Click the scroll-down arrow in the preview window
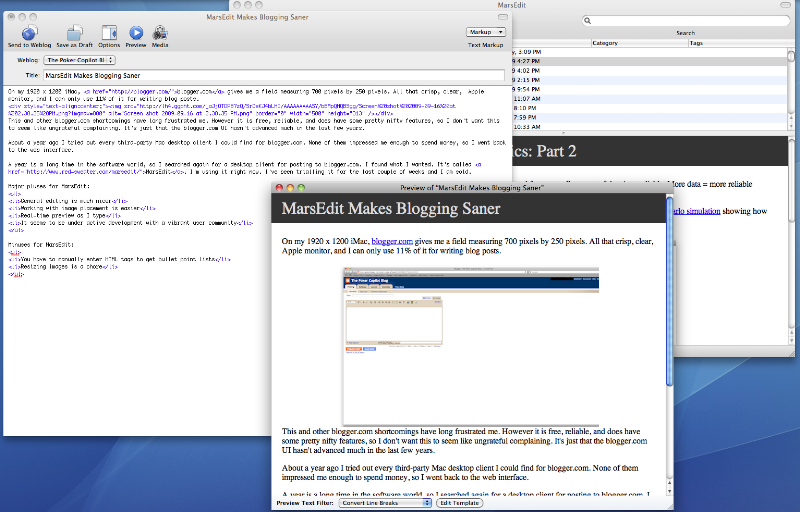 tap(669, 491)
